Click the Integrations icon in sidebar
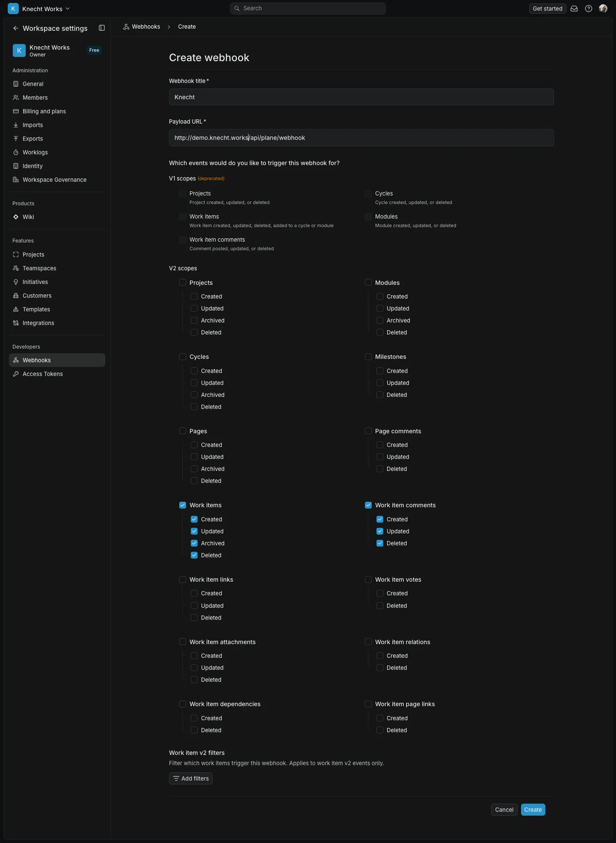Screen dimensions: 616x843 click(16, 323)
